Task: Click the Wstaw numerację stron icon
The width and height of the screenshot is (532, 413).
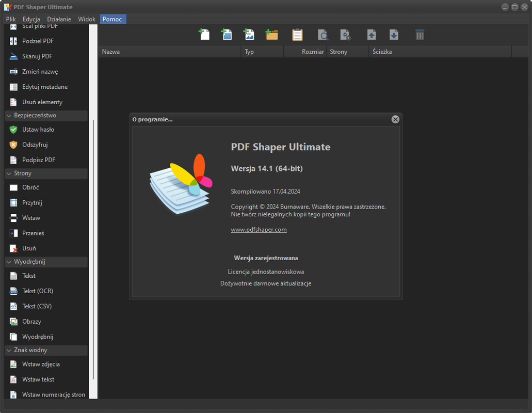Action: coord(13,395)
